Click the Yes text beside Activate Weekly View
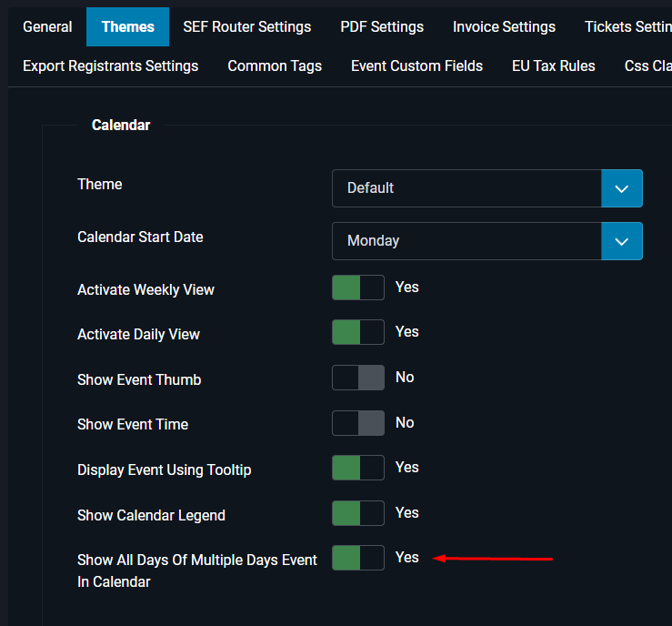672x626 pixels. pos(406,287)
